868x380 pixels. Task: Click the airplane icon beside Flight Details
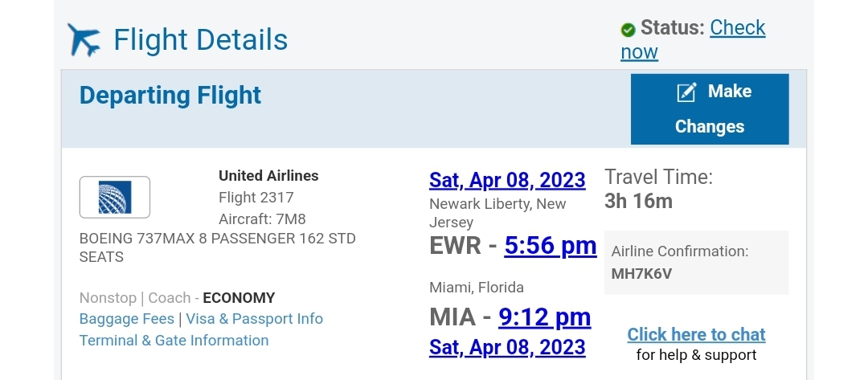click(x=84, y=39)
